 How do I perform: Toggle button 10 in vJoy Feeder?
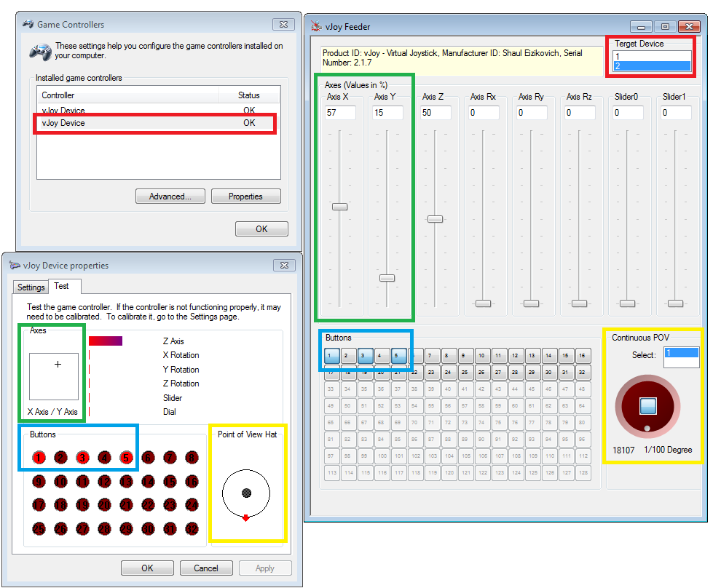482,356
